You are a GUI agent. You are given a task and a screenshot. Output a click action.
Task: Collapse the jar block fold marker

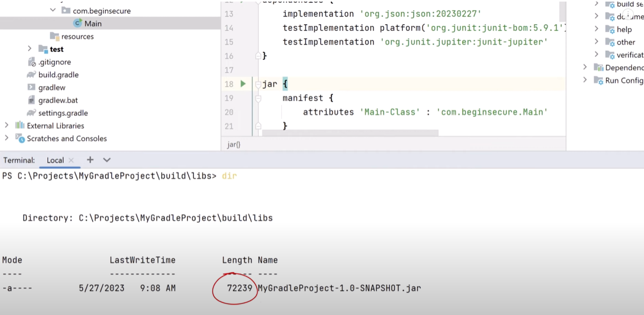(258, 84)
